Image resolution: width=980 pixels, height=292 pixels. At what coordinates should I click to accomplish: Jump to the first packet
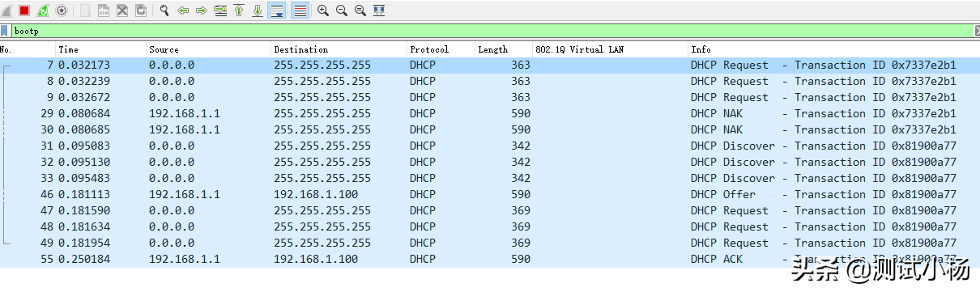tap(239, 11)
